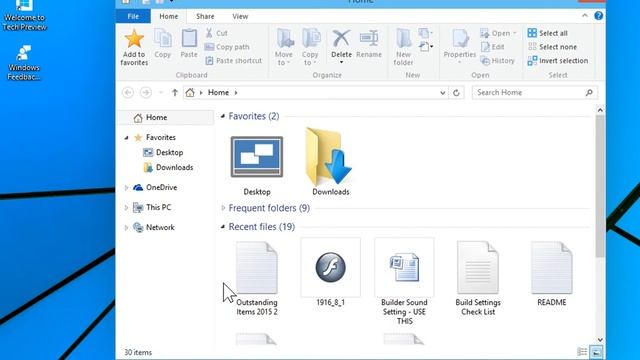Click Open in the Open group
This screenshot has width=640, height=360.
(x=498, y=33)
